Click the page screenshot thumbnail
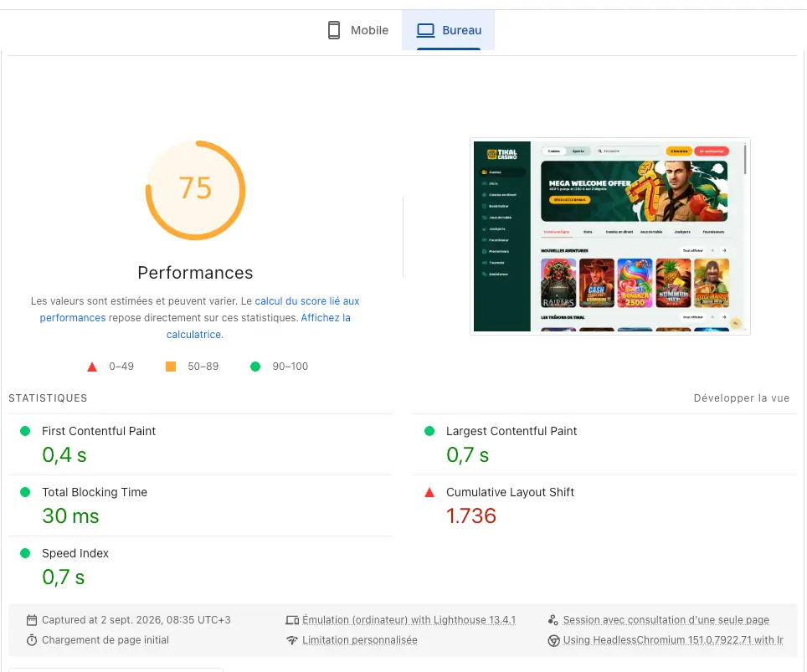Viewport: 807px width, 672px height. point(610,236)
